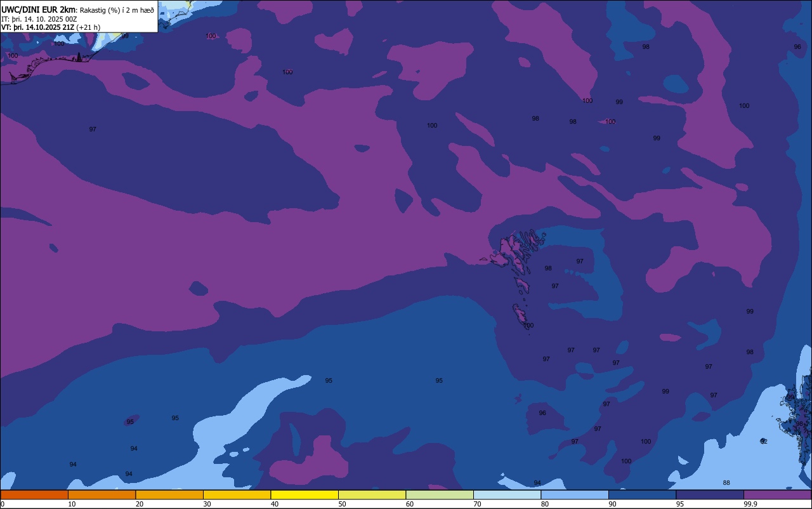Click the 'IT: þri. 14. 10. 2025 00Z' line
The height and width of the screenshot is (509, 812).
point(39,19)
